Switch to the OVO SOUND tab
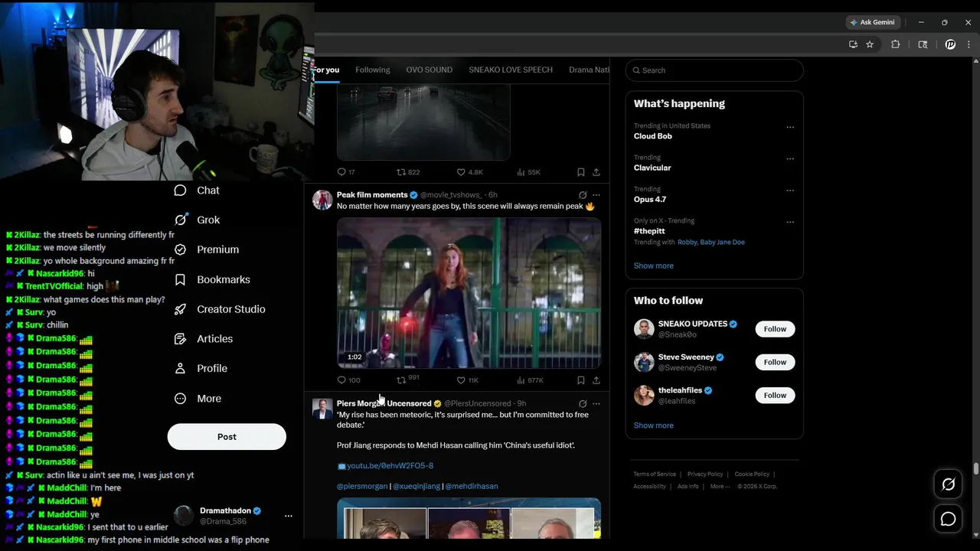The image size is (980, 551). tap(429, 70)
